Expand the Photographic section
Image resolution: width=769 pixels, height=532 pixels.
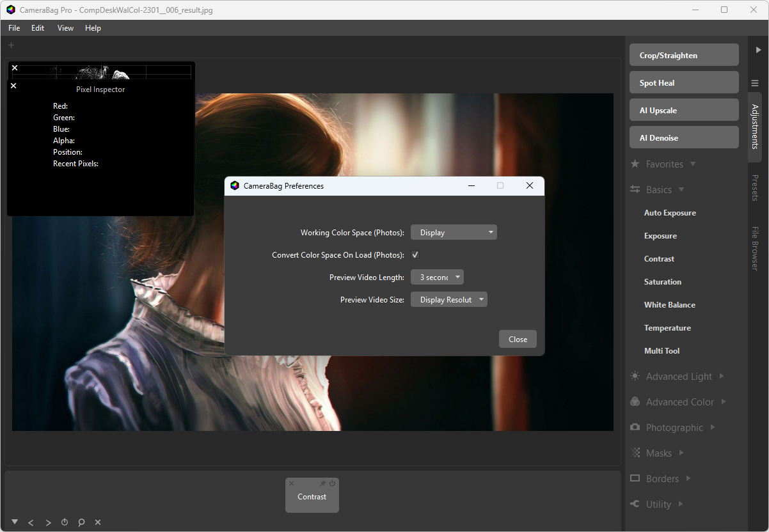pyautogui.click(x=713, y=427)
